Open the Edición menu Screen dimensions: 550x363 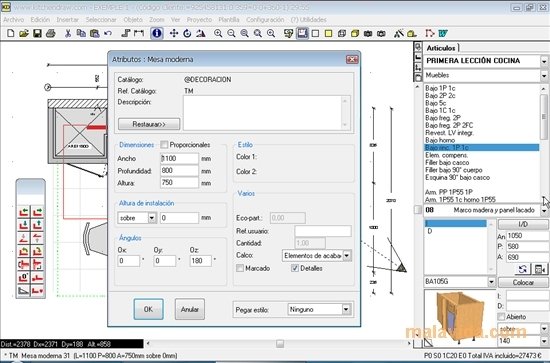click(40, 20)
